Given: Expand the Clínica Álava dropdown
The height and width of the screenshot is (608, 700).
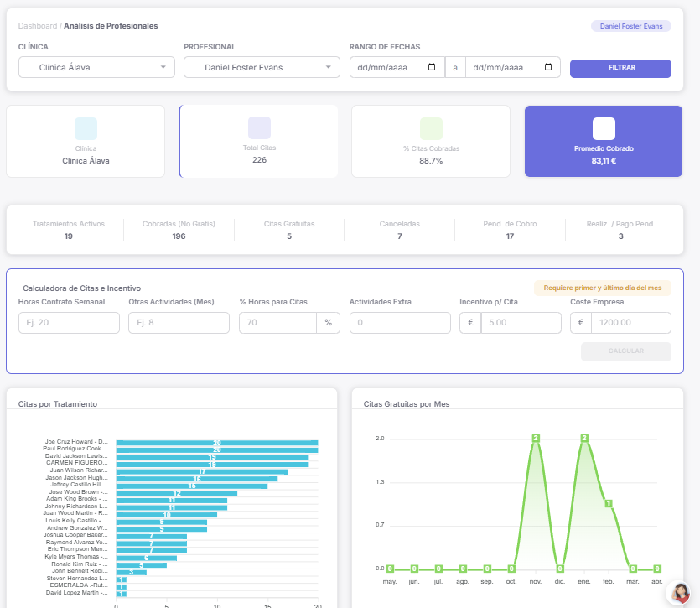Looking at the screenshot, I should pyautogui.click(x=96, y=68).
